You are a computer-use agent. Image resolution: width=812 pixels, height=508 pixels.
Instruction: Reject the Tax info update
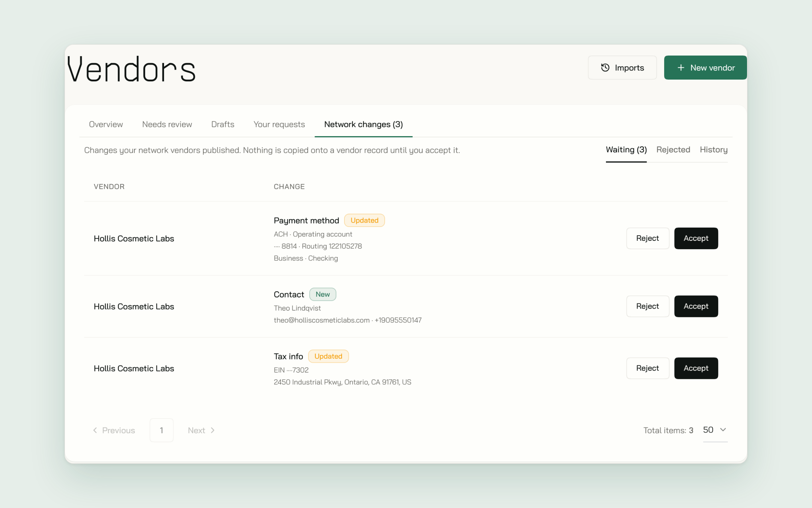click(x=648, y=368)
